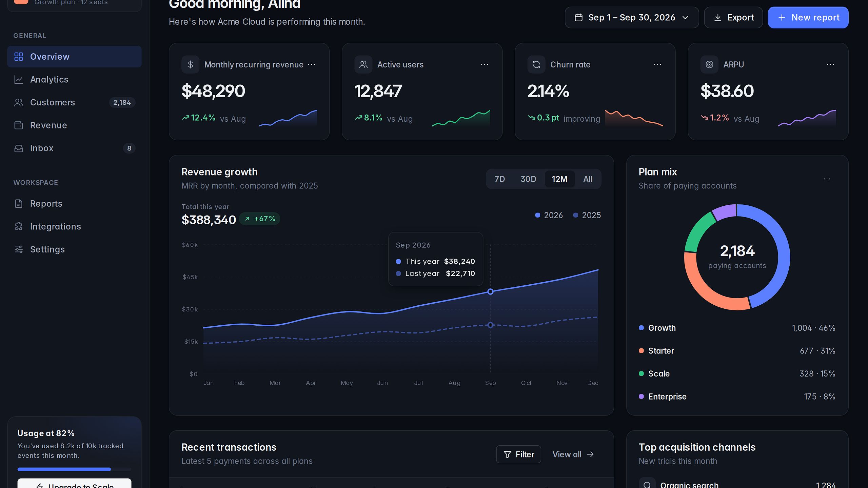Select the 12M range tab
868x488 pixels.
[559, 179]
